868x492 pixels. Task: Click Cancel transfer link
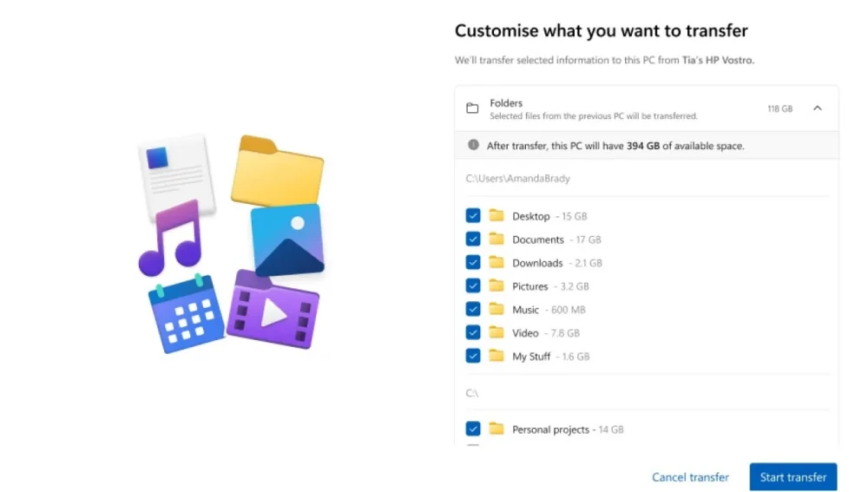click(690, 477)
